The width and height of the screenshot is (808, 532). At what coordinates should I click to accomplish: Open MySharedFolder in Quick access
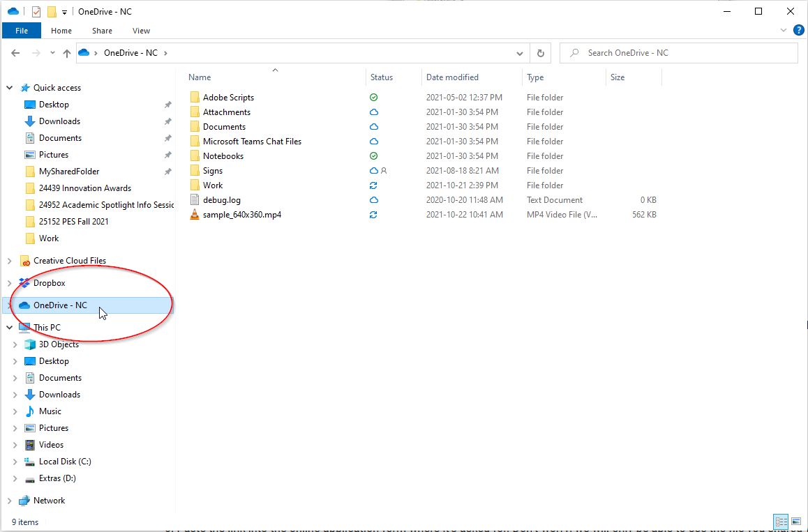click(69, 172)
